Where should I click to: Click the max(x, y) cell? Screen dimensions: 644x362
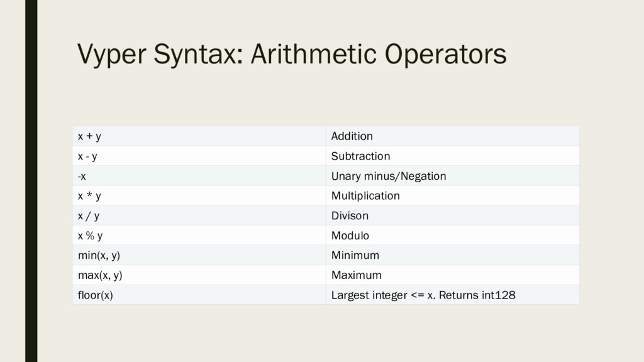[x=199, y=275]
